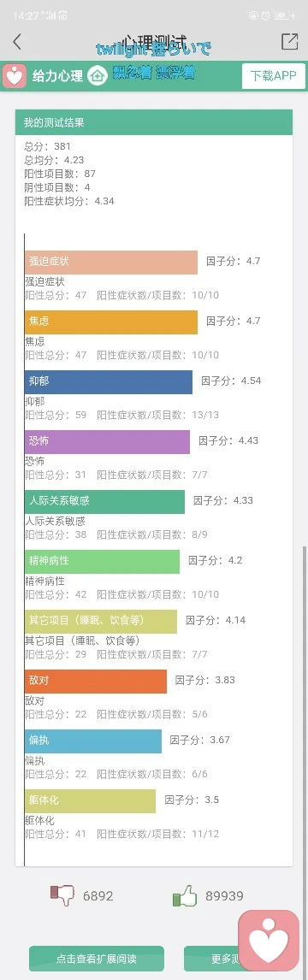Image resolution: width=308 pixels, height=980 pixels.
Task: Open the green home icon
Action: (97, 75)
